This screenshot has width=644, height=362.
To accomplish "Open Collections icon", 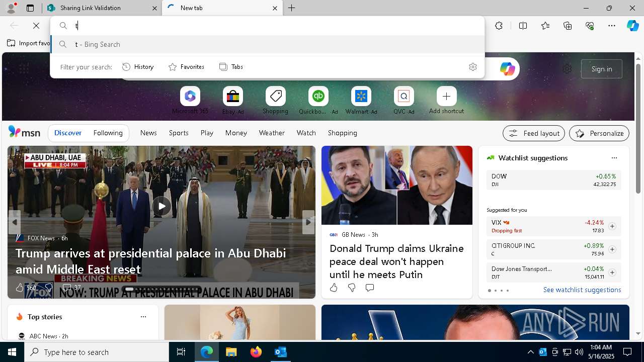I will [x=568, y=26].
